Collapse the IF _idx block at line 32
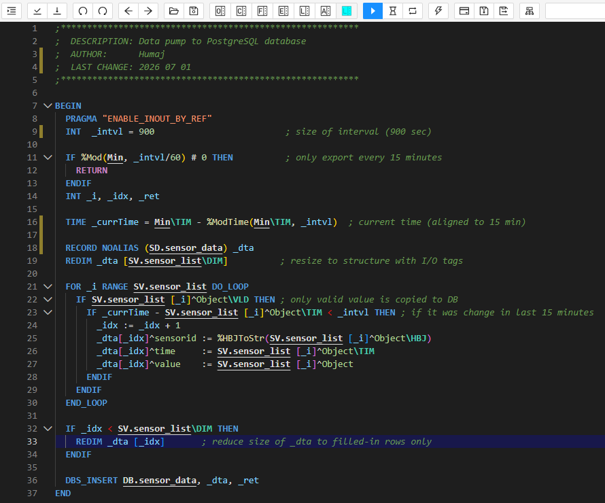The image size is (605, 503). 47,429
